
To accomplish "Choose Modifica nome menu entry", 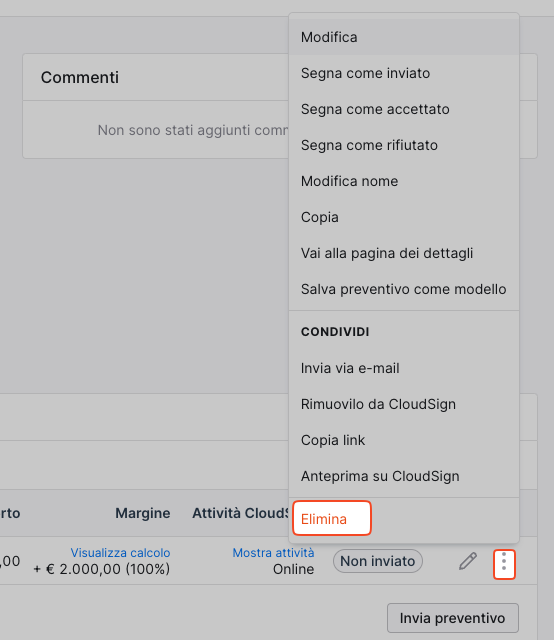I will pyautogui.click(x=404, y=181).
